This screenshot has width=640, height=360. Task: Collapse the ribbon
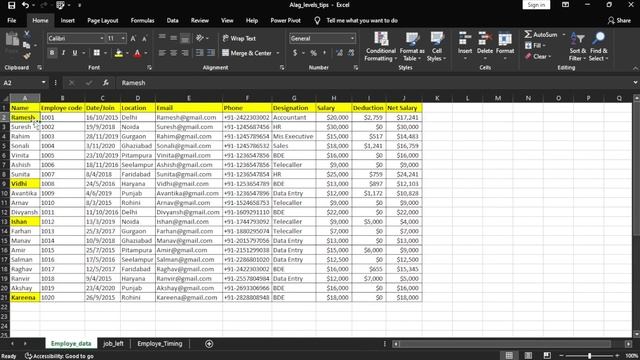coord(635,68)
